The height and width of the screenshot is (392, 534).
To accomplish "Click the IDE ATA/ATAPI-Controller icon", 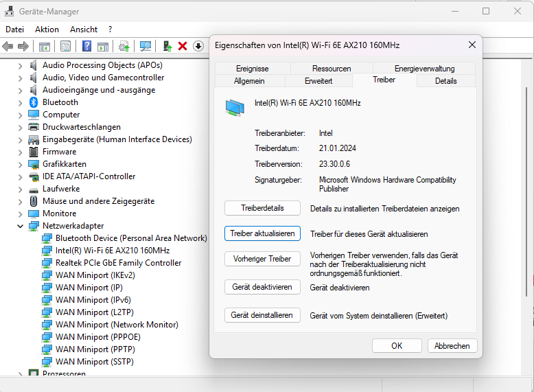I will coord(34,176).
